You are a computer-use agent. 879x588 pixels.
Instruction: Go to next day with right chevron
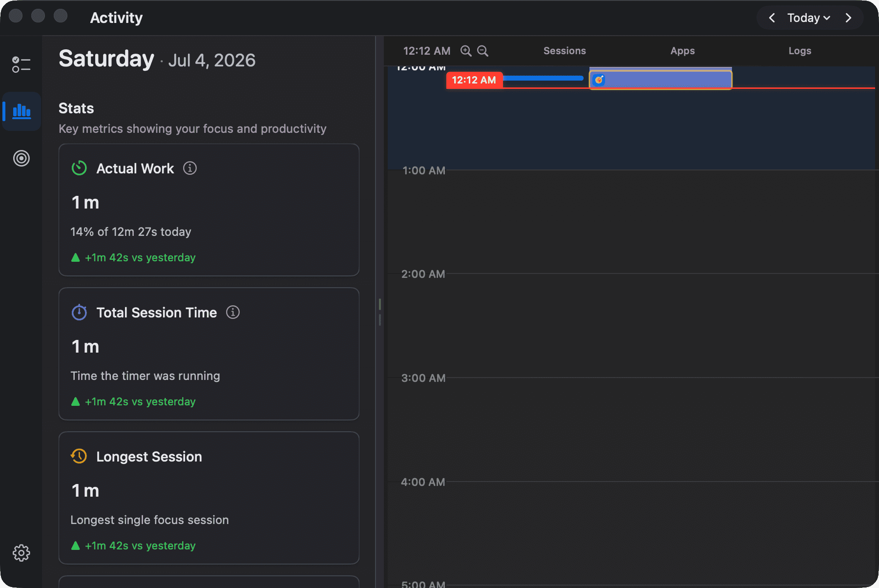tap(848, 18)
